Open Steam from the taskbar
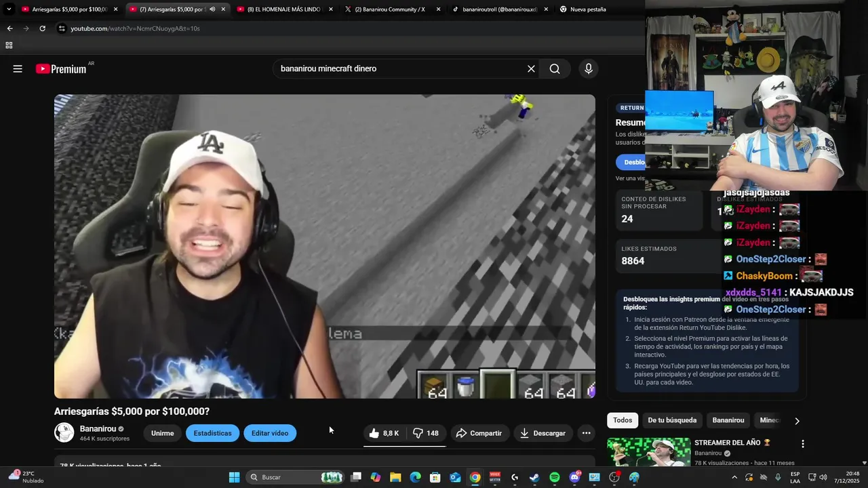The width and height of the screenshot is (868, 488). 534,477
